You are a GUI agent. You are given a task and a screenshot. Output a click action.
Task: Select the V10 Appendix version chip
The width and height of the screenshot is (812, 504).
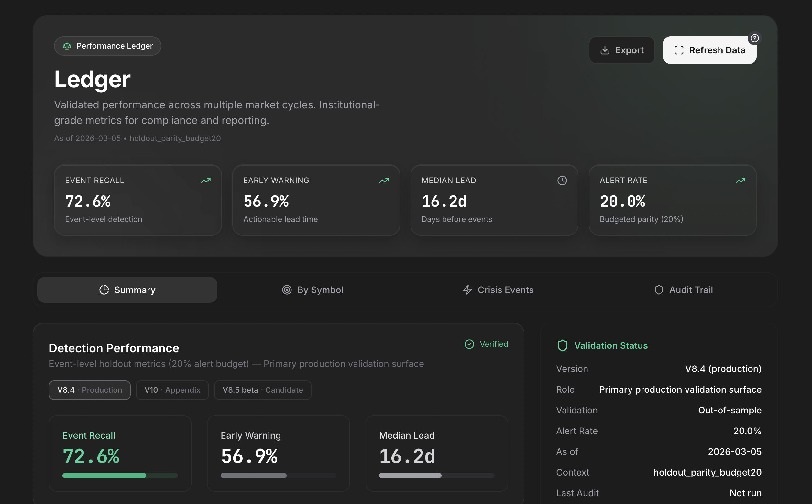point(172,390)
